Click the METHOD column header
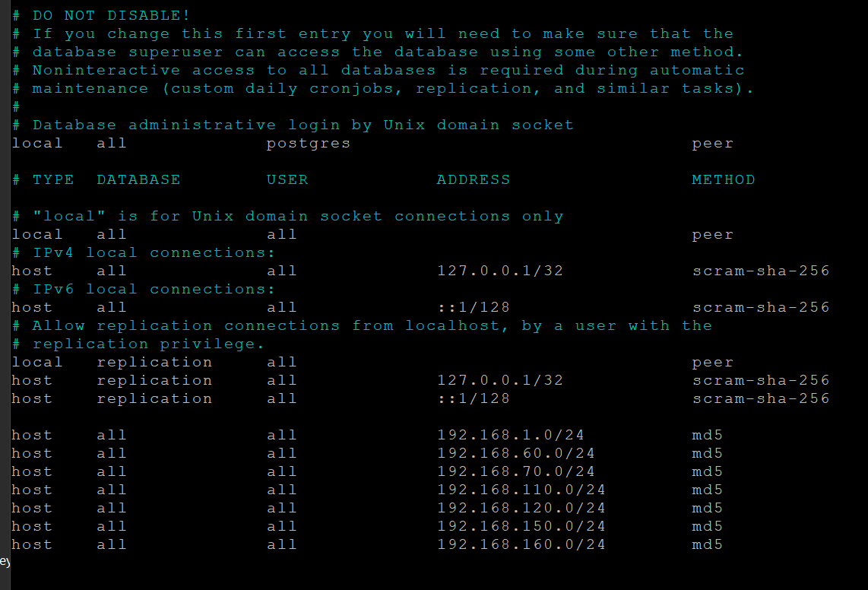 tap(723, 180)
